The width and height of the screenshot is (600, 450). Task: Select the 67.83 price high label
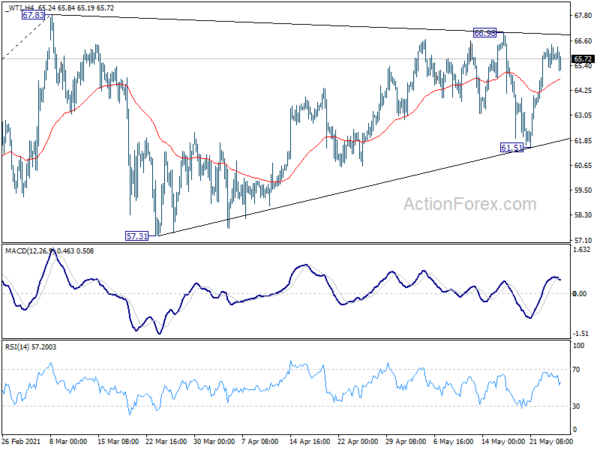tap(33, 15)
